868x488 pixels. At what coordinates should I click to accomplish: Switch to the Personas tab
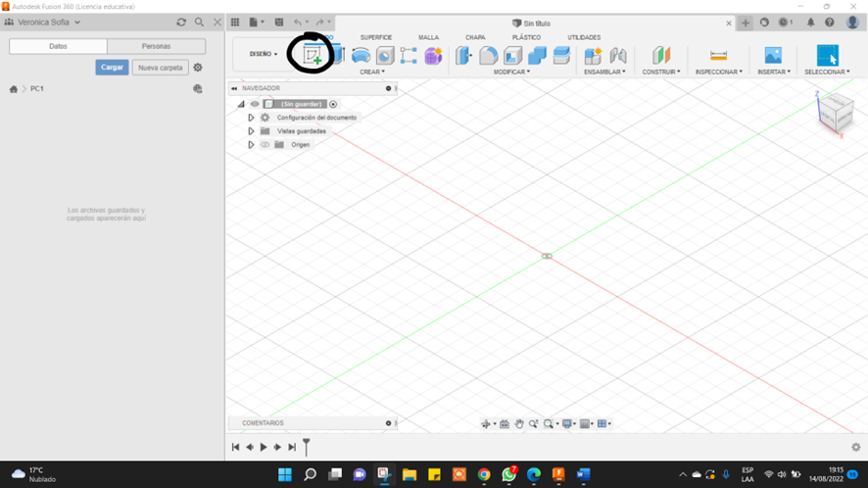pos(156,46)
